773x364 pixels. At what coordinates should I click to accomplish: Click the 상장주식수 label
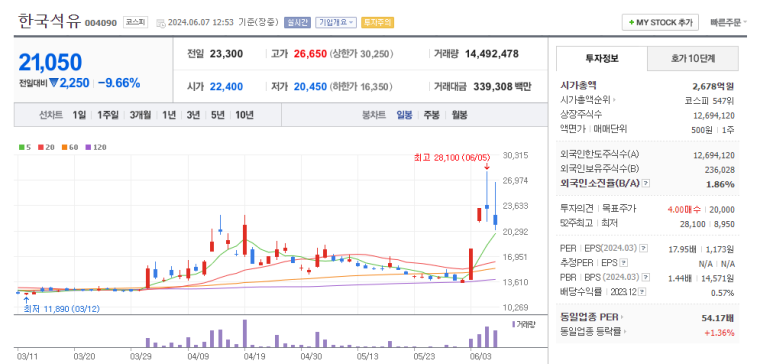[581, 114]
